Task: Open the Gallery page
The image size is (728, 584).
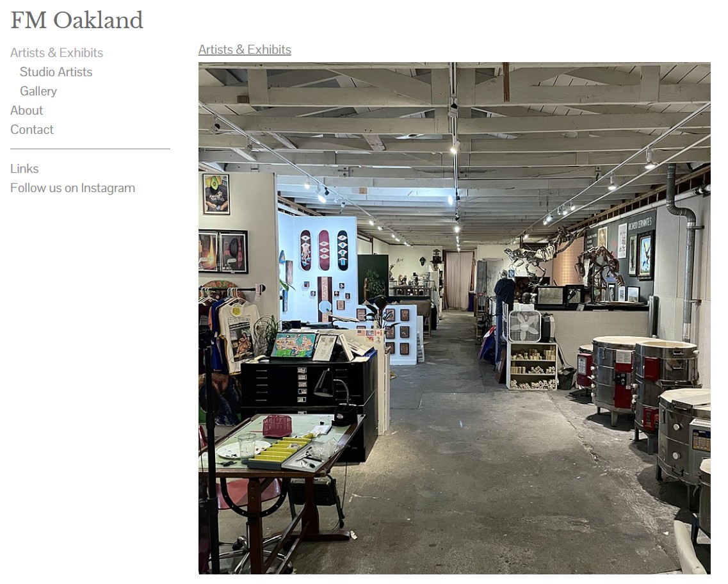Action: (x=38, y=91)
